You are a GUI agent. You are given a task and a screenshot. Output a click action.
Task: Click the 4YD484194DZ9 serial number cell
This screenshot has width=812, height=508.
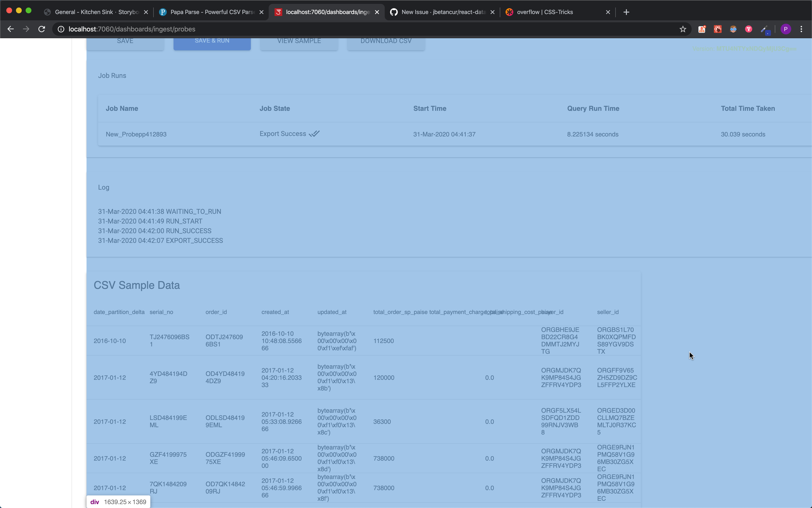[x=168, y=377]
